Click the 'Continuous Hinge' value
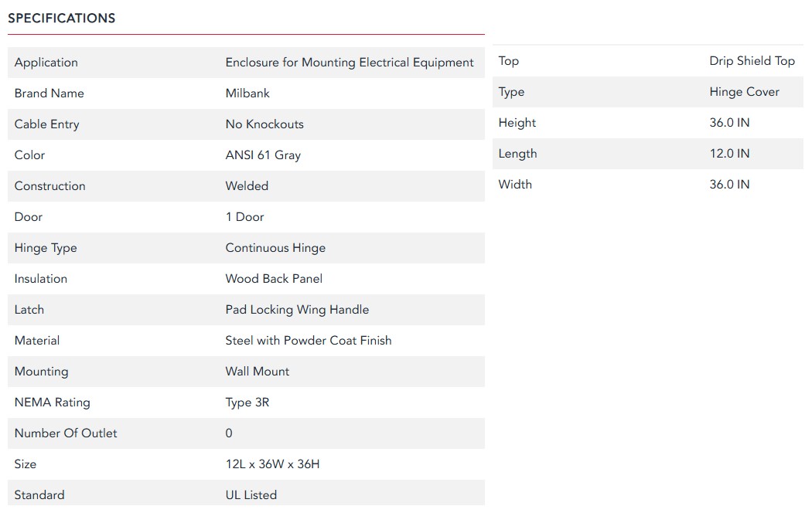The image size is (812, 513). pos(275,248)
